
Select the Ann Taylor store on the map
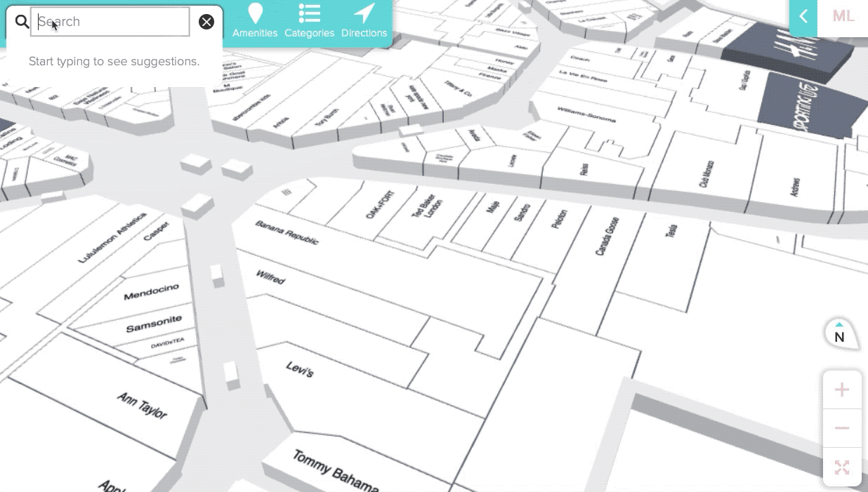click(143, 405)
